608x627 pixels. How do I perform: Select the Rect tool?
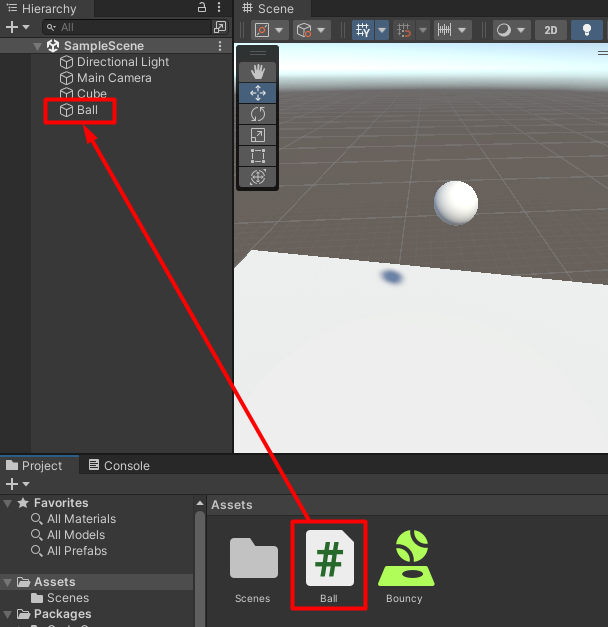click(x=258, y=156)
